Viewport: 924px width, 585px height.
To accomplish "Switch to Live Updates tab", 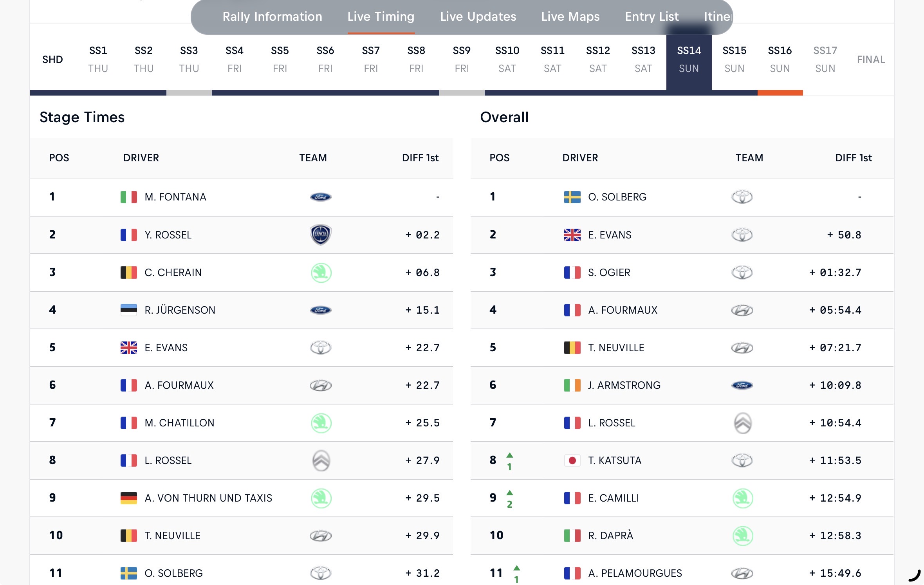I will [478, 16].
